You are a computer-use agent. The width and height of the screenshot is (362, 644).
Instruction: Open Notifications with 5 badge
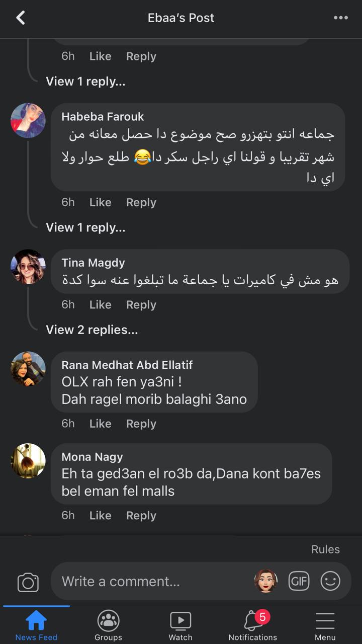point(253,625)
